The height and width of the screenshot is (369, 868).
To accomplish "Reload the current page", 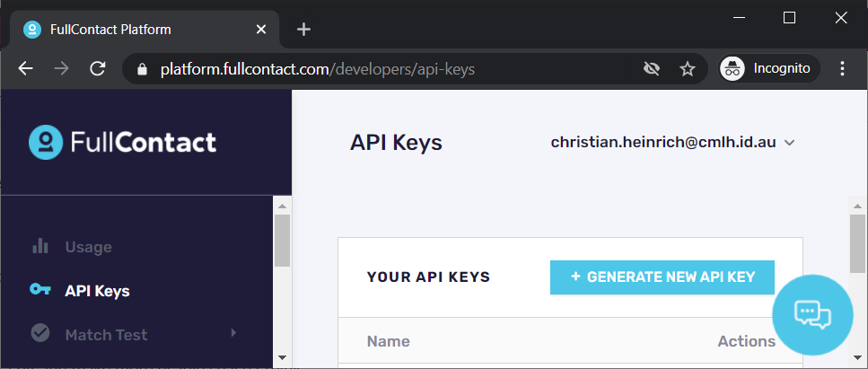I will pyautogui.click(x=98, y=69).
